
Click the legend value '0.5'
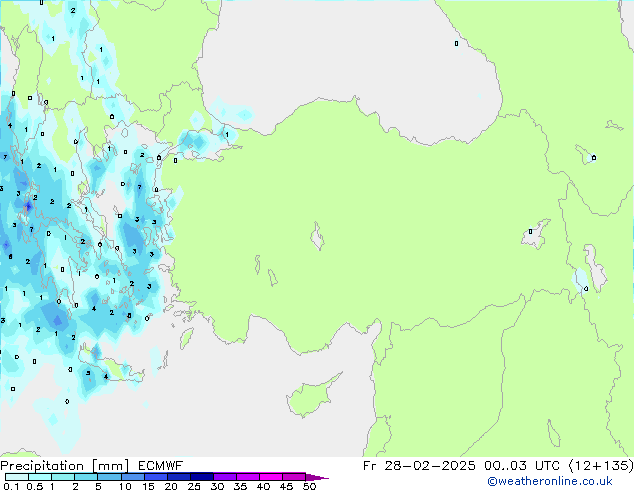click(34, 486)
